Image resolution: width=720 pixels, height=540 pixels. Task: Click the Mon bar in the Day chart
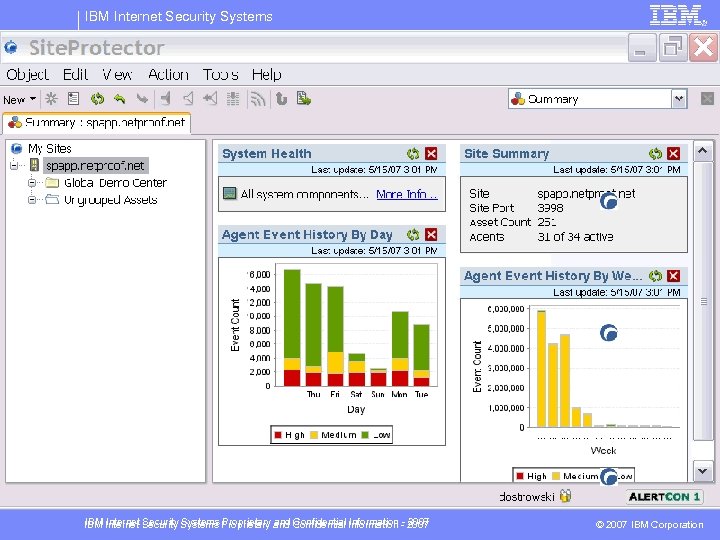[x=400, y=349]
